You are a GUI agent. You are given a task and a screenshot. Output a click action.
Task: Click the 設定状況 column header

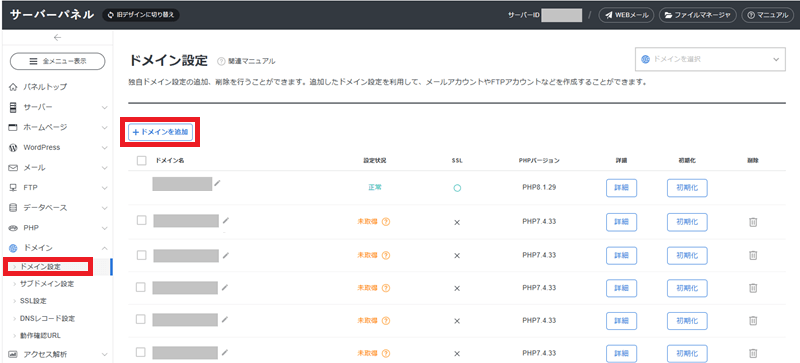tap(374, 160)
